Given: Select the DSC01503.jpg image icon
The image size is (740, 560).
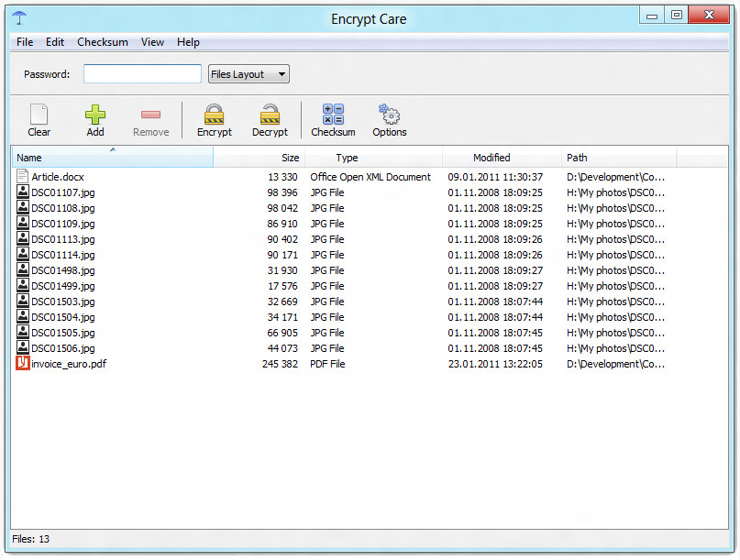Looking at the screenshot, I should click(x=23, y=301).
